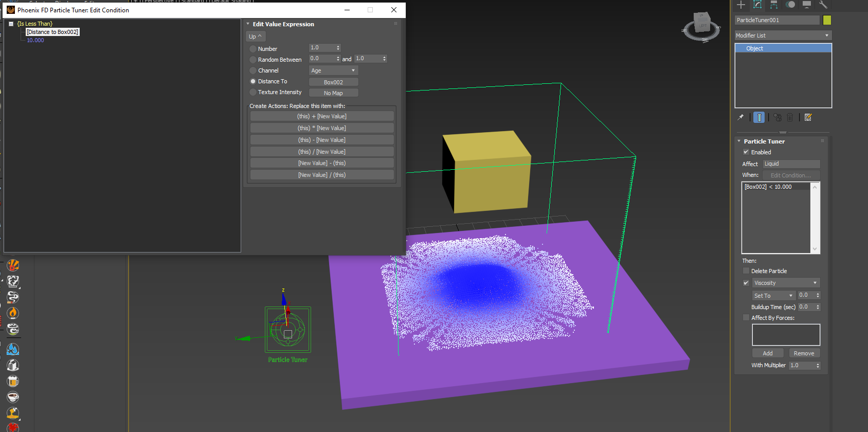The width and height of the screenshot is (868, 432).
Task: Click the [New Value] / (this) button
Action: [322, 175]
